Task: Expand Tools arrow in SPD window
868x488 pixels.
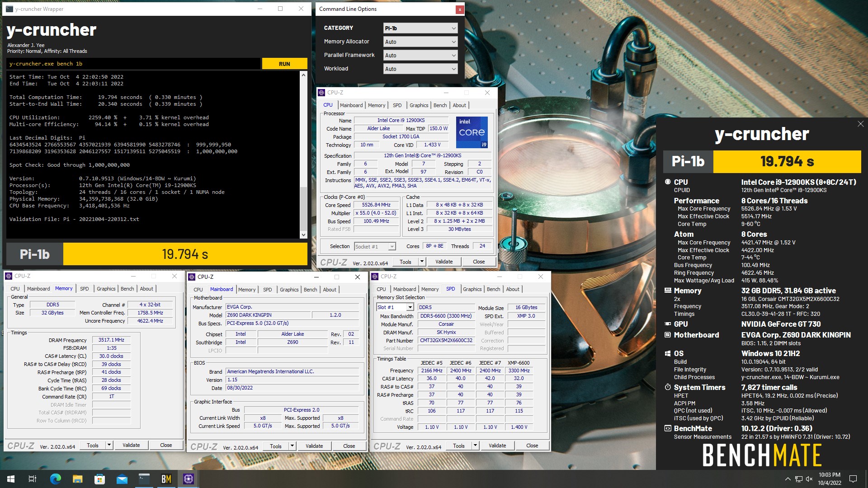Action: point(475,446)
